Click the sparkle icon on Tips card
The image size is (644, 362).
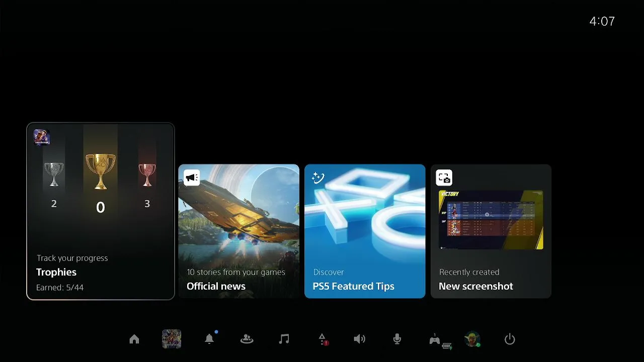(x=317, y=177)
